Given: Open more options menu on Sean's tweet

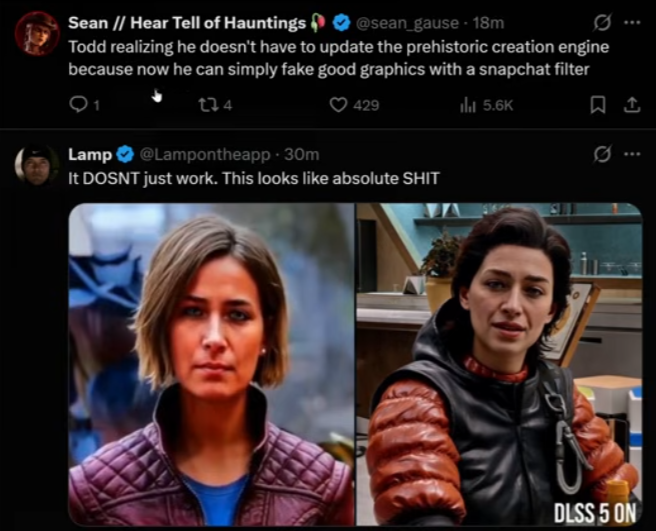Looking at the screenshot, I should [x=632, y=23].
